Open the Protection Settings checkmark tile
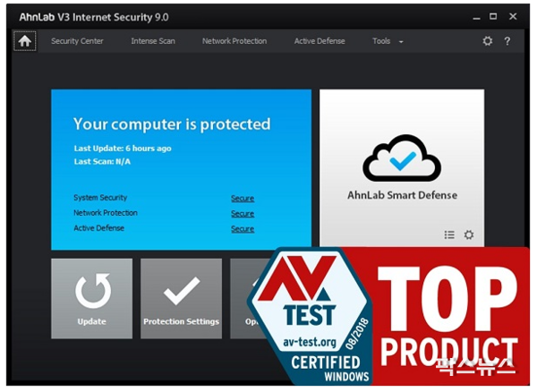The width and height of the screenshot is (537, 392). pos(181,298)
